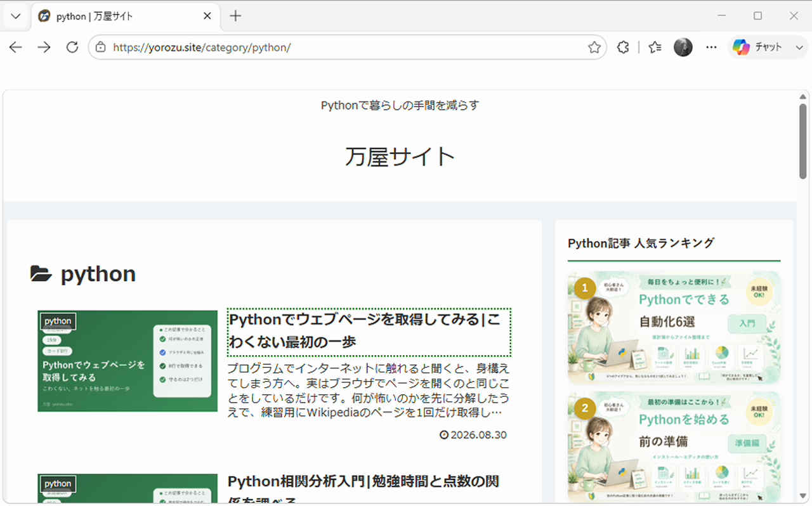View site information lock icon

100,48
